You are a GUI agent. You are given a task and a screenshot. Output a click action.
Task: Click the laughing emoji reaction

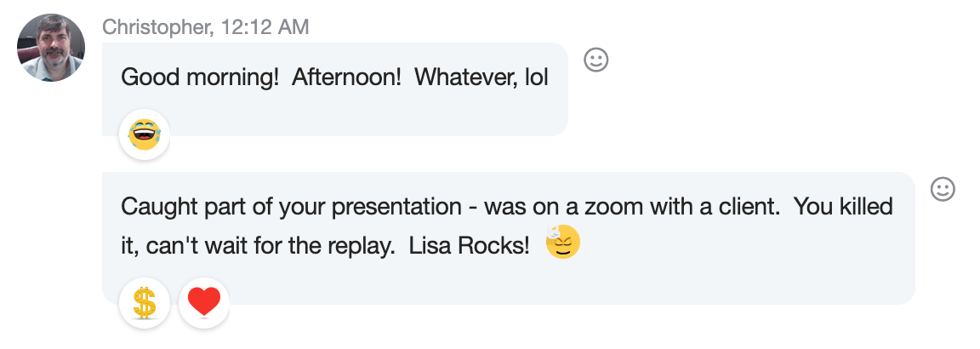click(145, 134)
